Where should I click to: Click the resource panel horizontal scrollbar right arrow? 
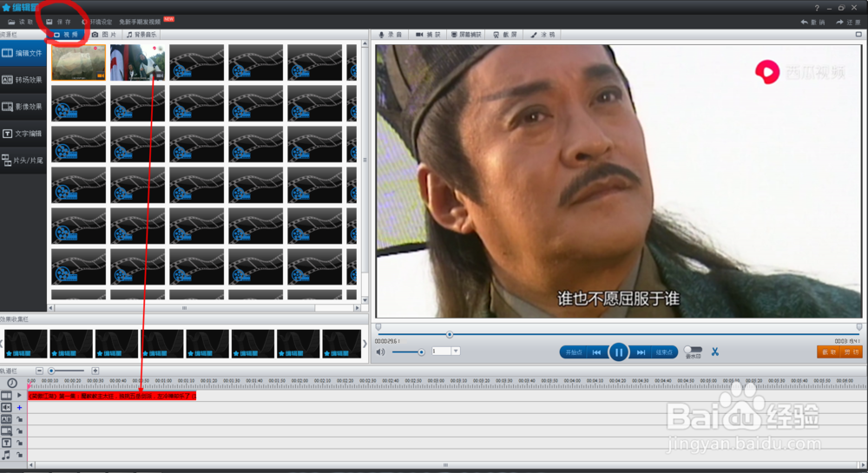(x=357, y=308)
